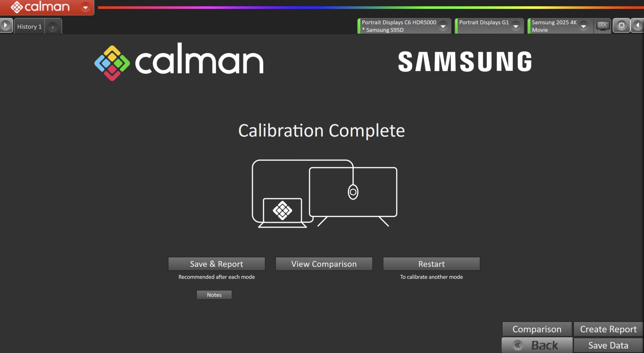
Task: Open the C6 HDR5000 meter dropdown arrow
Action: [x=443, y=26]
